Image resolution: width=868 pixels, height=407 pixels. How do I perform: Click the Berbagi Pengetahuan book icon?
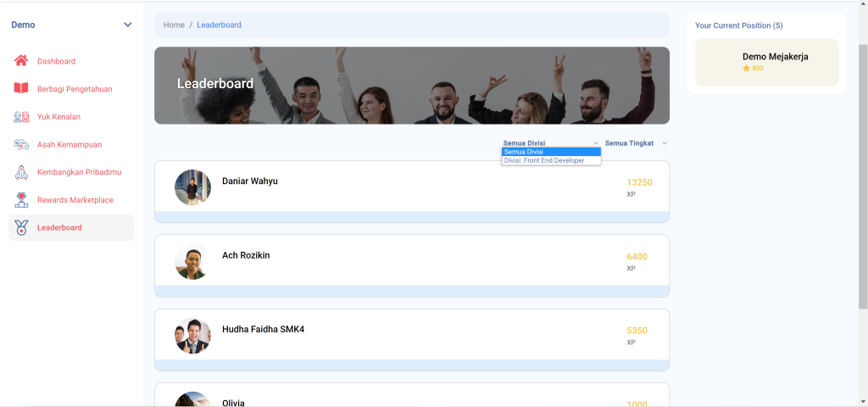pos(21,88)
